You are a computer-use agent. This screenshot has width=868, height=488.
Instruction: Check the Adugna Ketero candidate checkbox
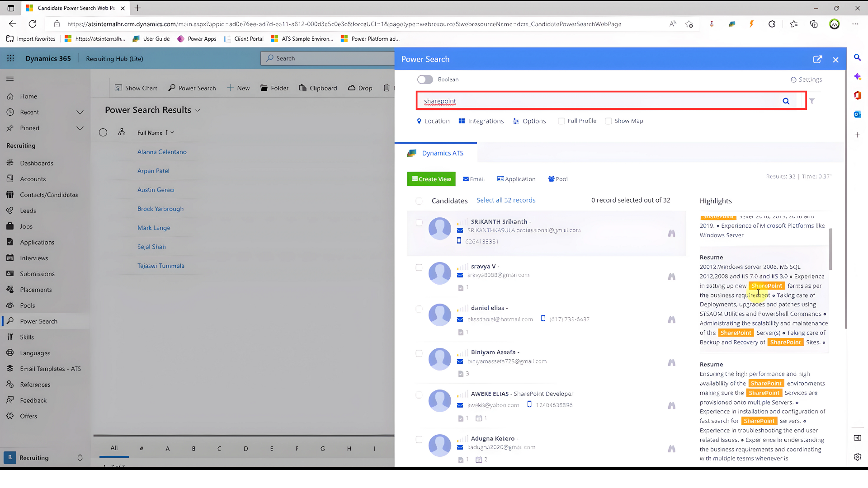click(x=419, y=440)
